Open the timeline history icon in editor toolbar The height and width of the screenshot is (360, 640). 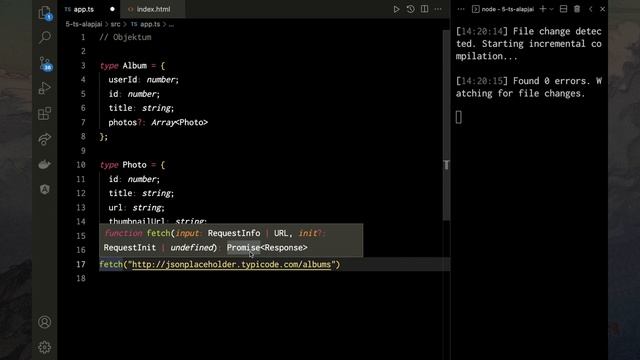point(410,9)
